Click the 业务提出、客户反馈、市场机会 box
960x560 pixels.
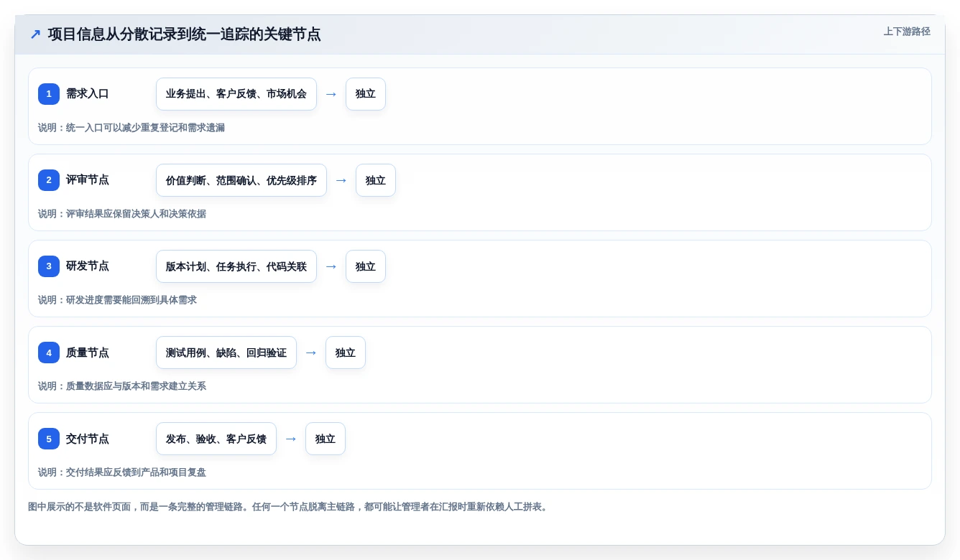coord(236,94)
